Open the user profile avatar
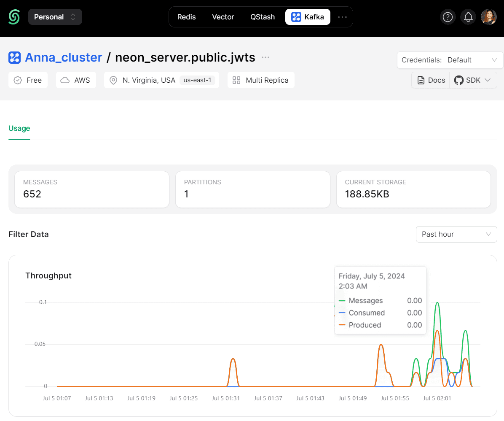This screenshot has height=421, width=504. pos(488,17)
